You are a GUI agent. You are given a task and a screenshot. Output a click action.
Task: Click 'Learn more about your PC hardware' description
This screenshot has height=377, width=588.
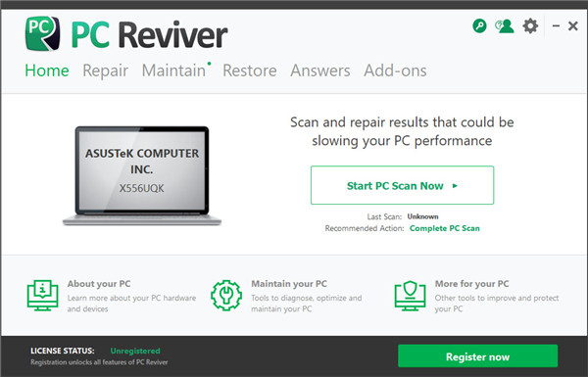pyautogui.click(x=131, y=304)
